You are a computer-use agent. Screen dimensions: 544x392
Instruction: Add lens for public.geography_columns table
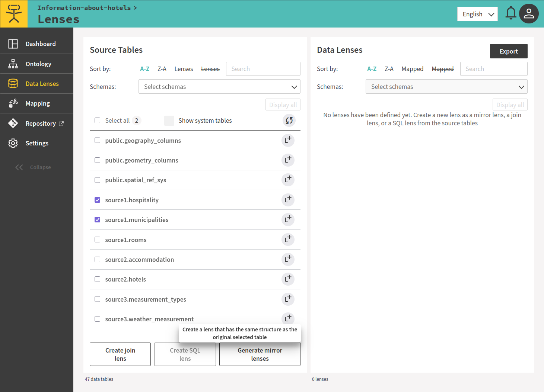click(288, 140)
